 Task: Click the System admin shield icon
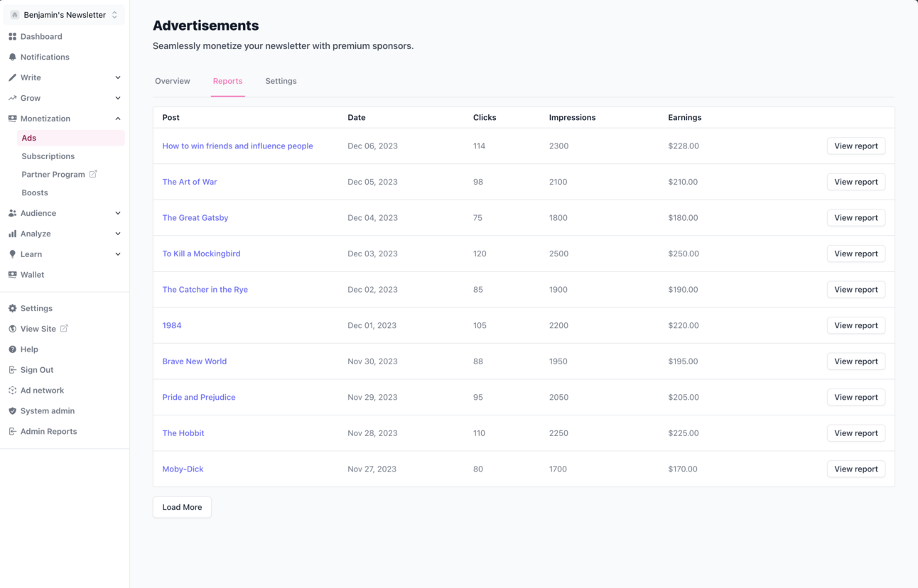point(12,411)
